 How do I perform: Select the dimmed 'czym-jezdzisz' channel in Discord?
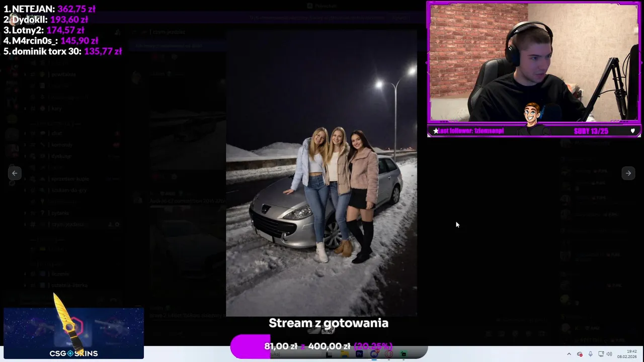coord(72,224)
